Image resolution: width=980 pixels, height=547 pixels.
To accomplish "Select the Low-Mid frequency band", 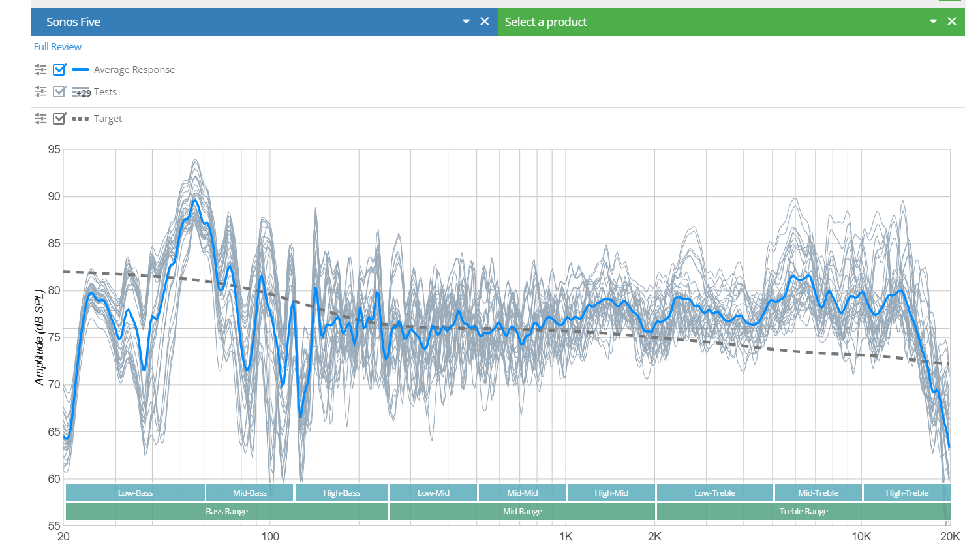I will 433,493.
